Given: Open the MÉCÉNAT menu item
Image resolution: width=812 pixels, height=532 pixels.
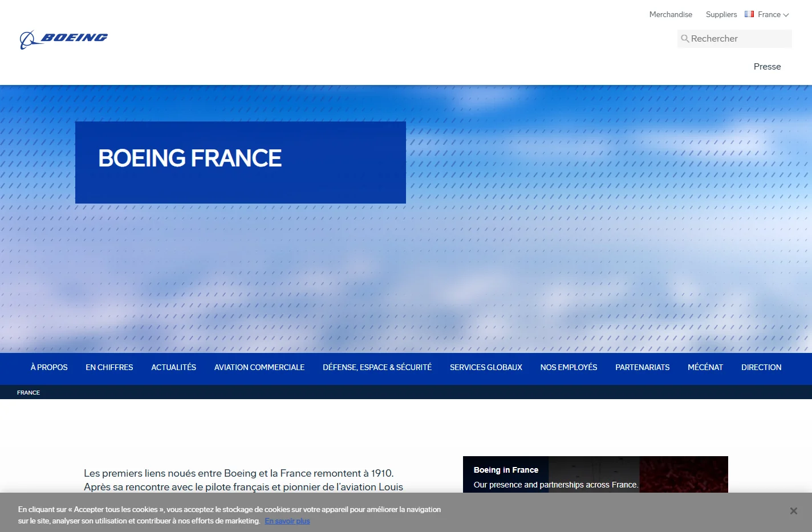Looking at the screenshot, I should tap(705, 368).
